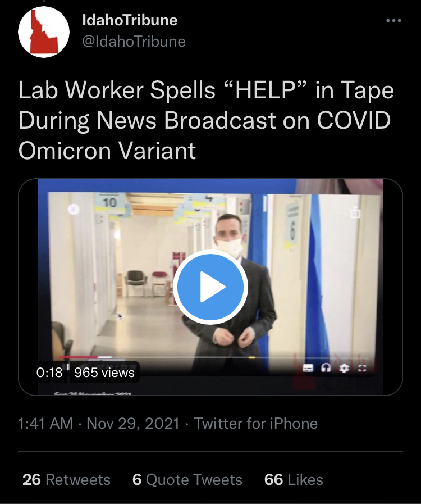View the 66 Likes list
Image resolution: width=421 pixels, height=504 pixels.
point(294,480)
